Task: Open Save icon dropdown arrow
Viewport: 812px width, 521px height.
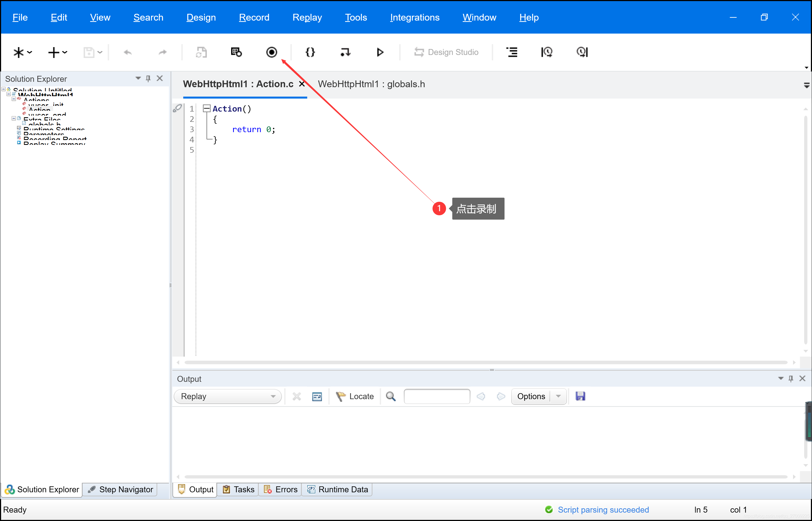Action: pos(100,53)
